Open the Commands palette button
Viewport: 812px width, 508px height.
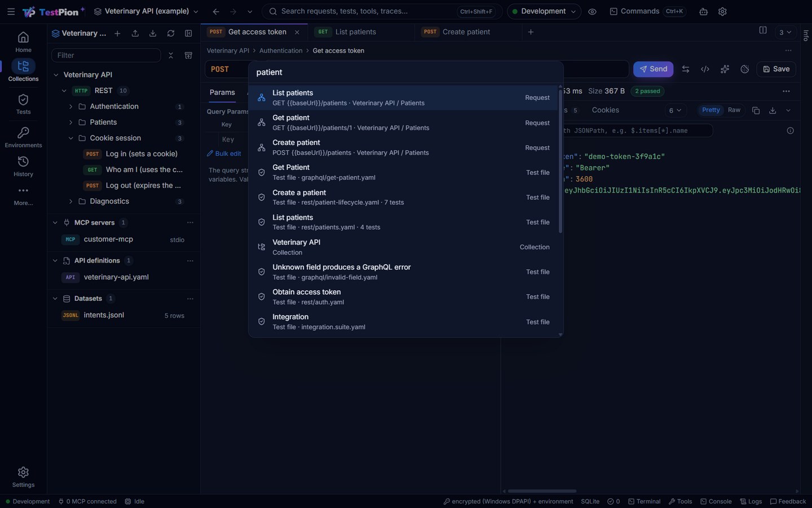[x=647, y=11]
